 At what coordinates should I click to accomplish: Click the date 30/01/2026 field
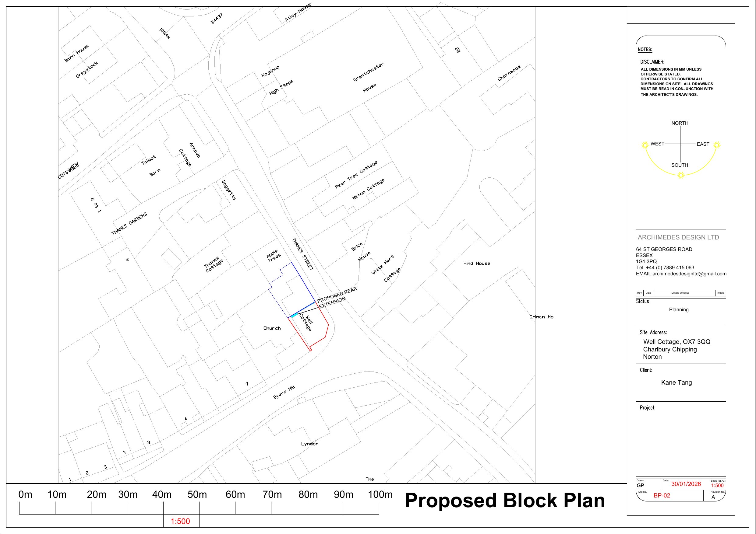686,484
